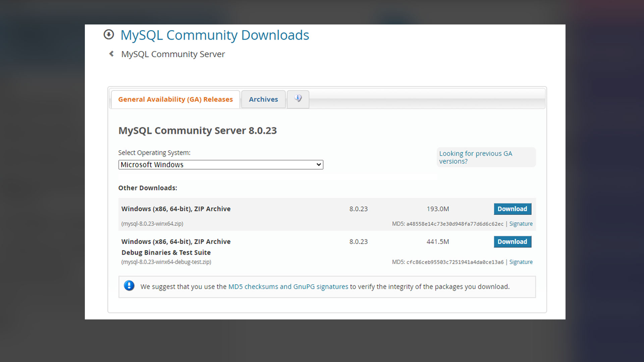Click the MySQL Community Server 8.0.23 heading

(198, 130)
